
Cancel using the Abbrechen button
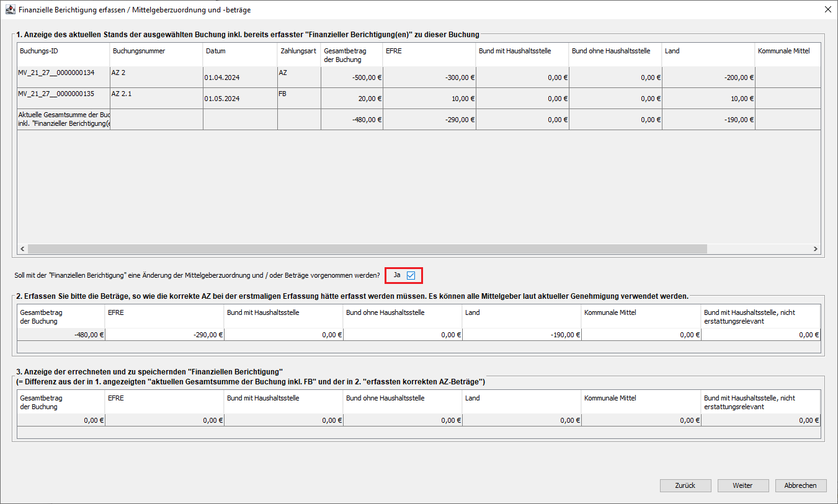click(800, 485)
